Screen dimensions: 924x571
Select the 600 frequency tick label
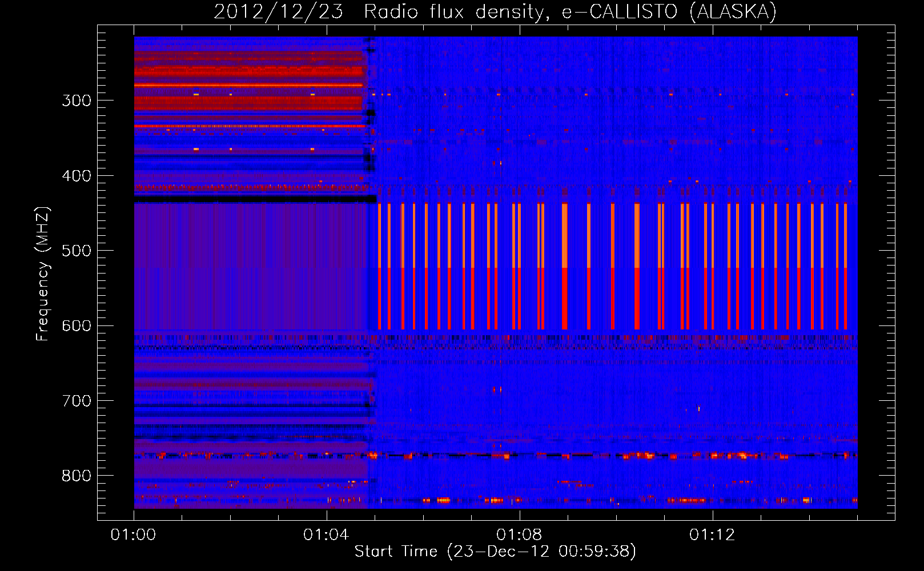[77, 326]
